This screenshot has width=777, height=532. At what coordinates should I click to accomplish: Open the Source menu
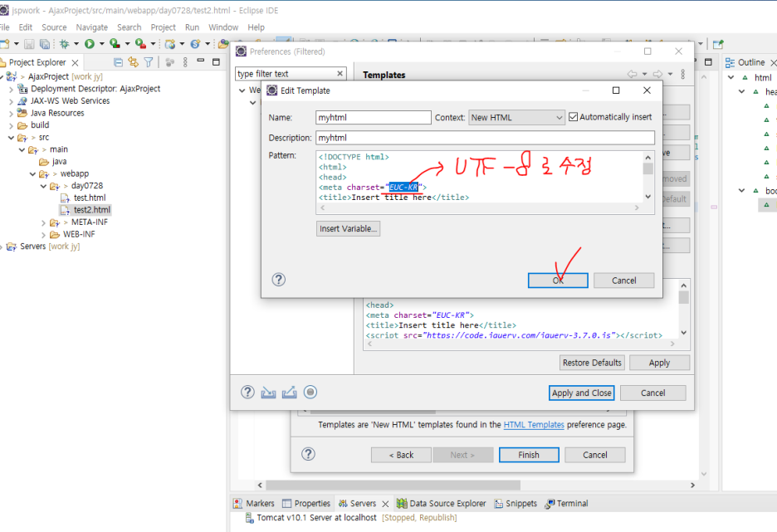pyautogui.click(x=54, y=27)
